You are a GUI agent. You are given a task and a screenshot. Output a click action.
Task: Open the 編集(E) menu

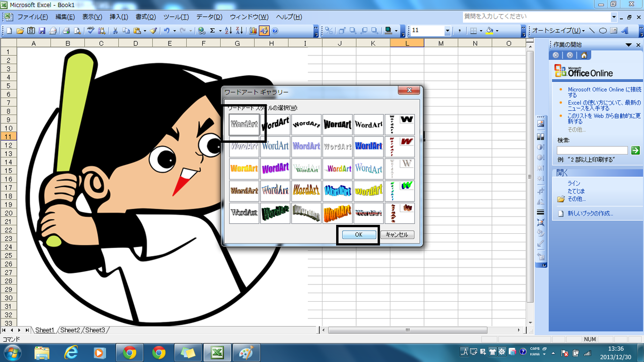click(x=65, y=17)
